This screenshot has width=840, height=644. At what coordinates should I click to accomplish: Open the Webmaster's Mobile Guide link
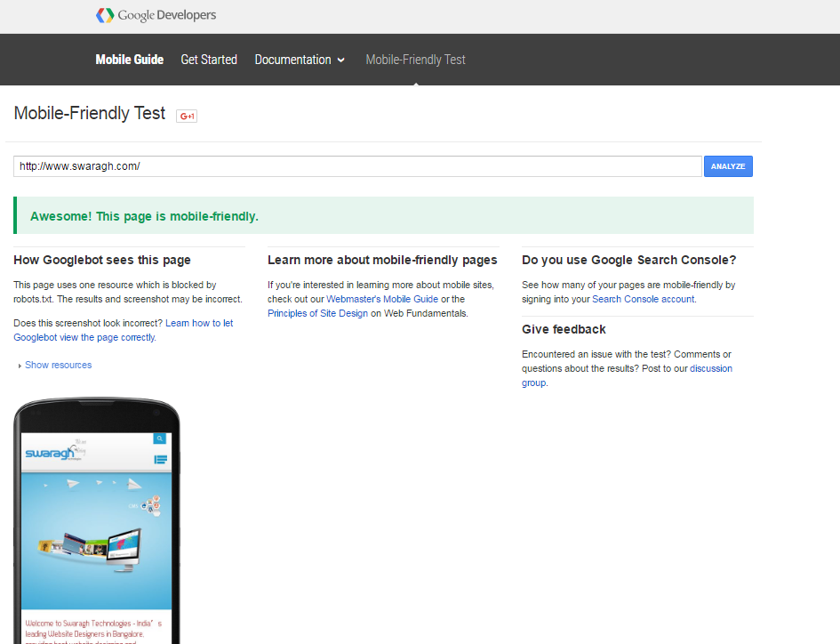click(382, 299)
